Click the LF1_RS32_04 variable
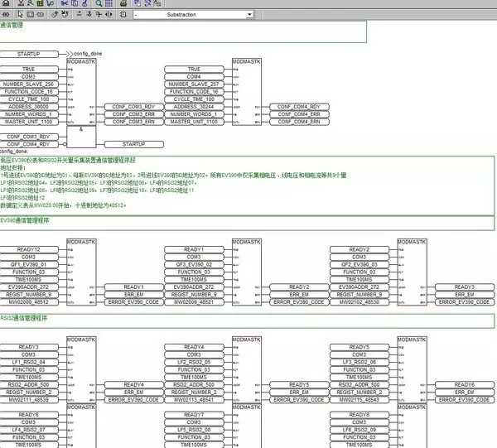 click(x=29, y=363)
